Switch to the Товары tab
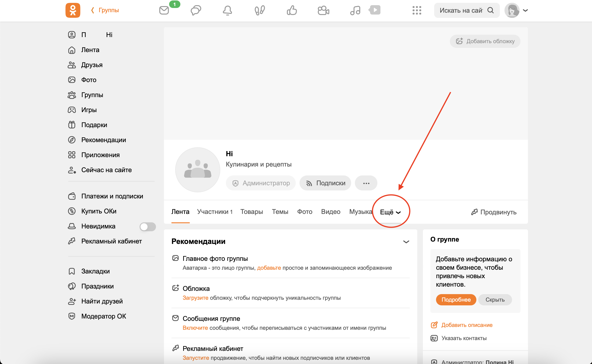Viewport: 592px width, 364px height. pos(251,212)
